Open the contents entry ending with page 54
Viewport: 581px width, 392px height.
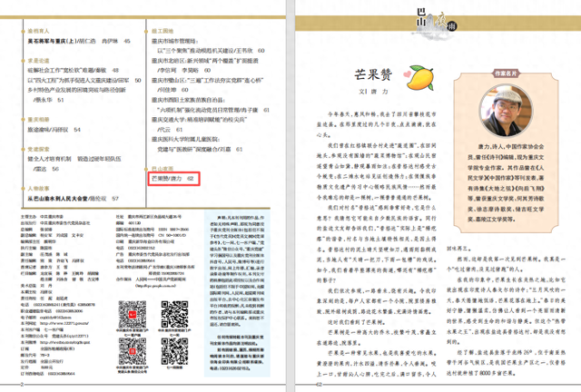point(54,130)
